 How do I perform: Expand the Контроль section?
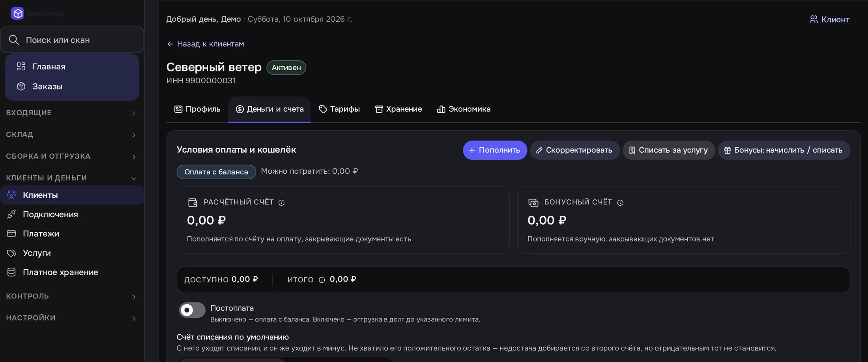pos(72,296)
